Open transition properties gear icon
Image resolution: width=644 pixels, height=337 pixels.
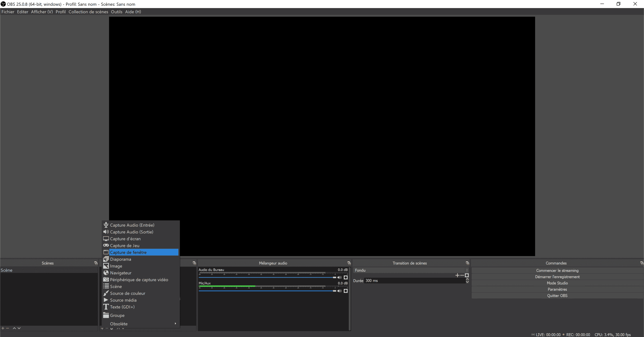click(x=467, y=275)
